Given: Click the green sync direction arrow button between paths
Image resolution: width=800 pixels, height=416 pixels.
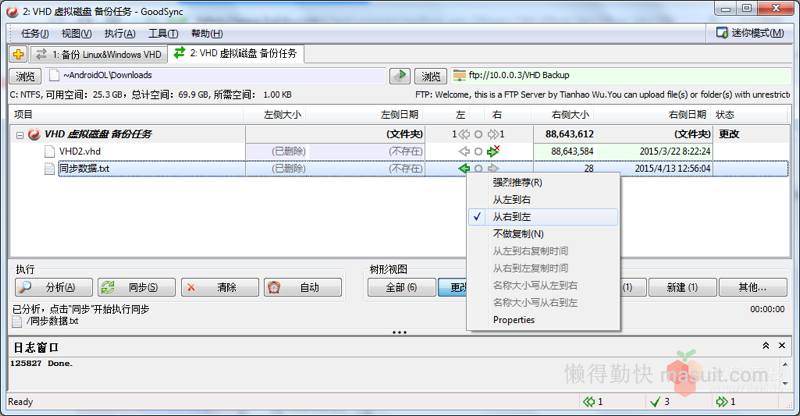Looking at the screenshot, I should click(400, 76).
